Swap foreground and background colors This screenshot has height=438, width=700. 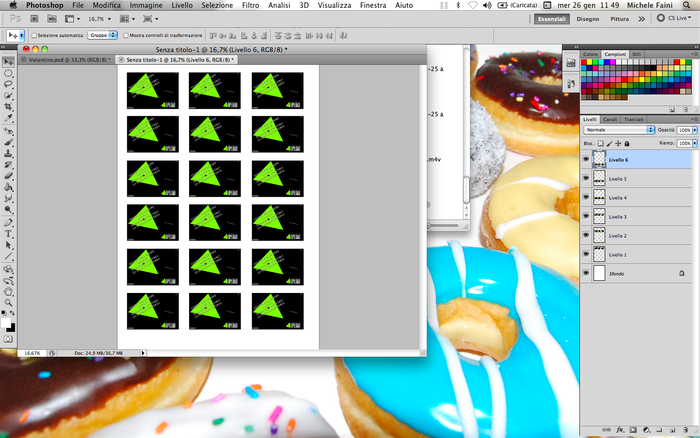[12, 313]
